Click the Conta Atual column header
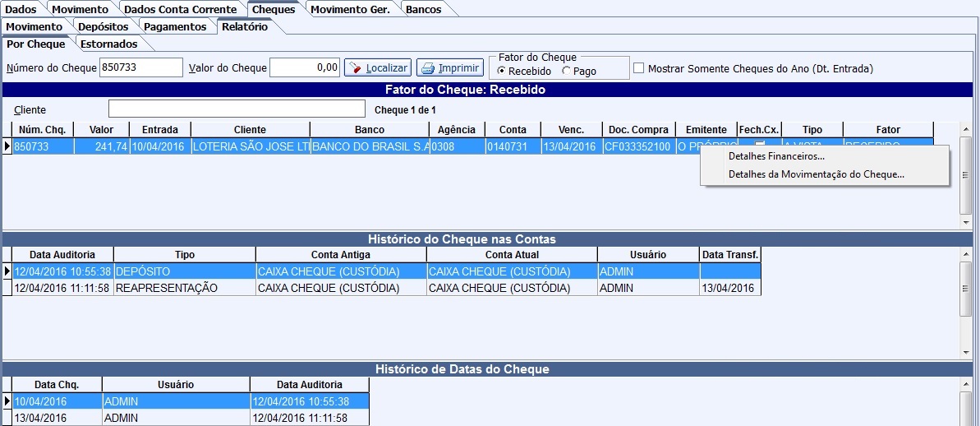Screen dimensions: 980x426 (512, 255)
